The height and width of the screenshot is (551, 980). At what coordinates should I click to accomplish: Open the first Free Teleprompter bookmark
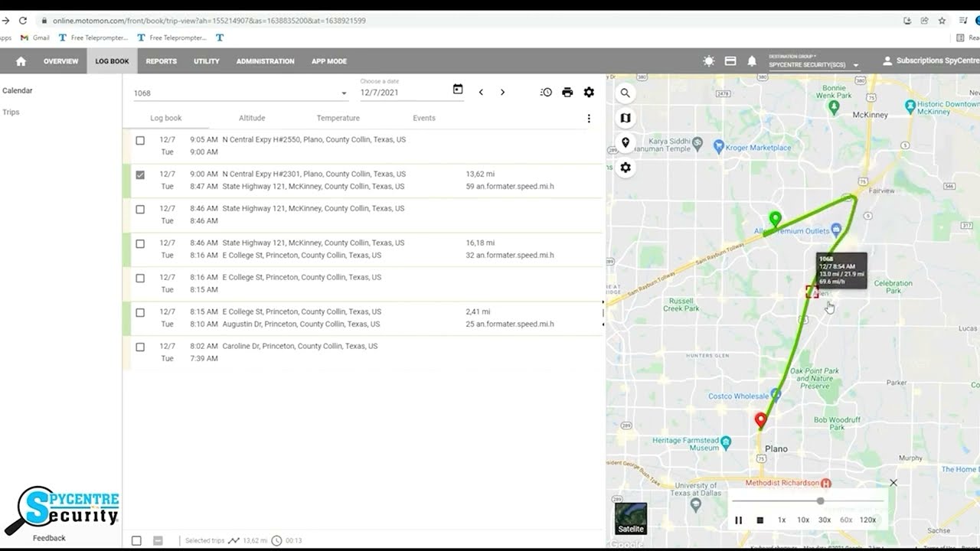pyautogui.click(x=93, y=37)
